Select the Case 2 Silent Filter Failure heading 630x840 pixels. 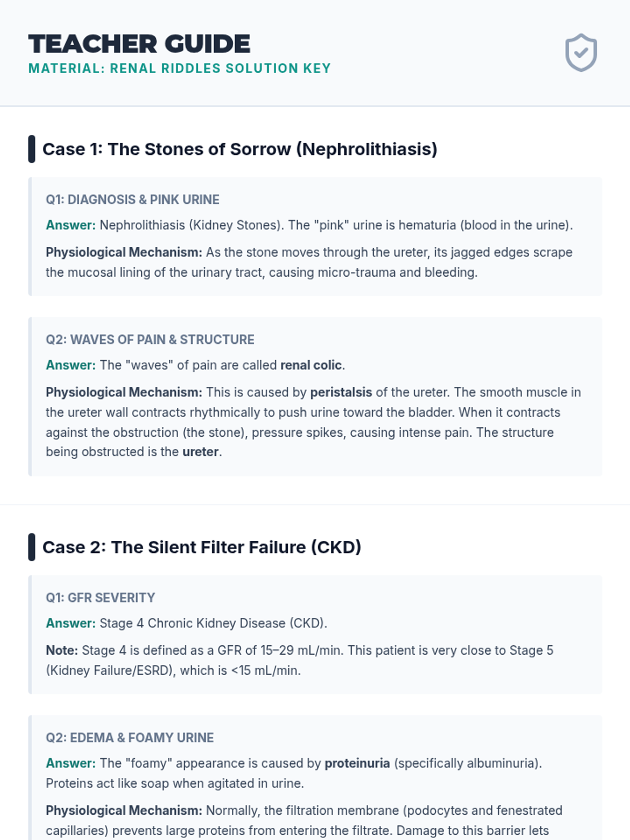[x=202, y=547]
